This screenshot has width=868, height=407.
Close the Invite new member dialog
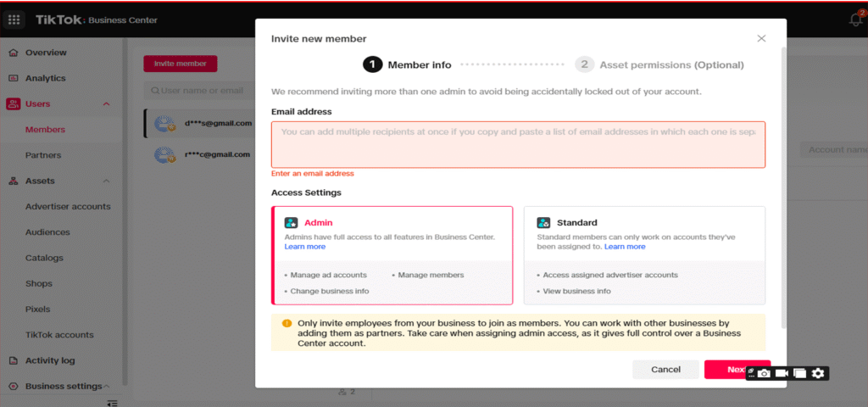click(x=760, y=39)
